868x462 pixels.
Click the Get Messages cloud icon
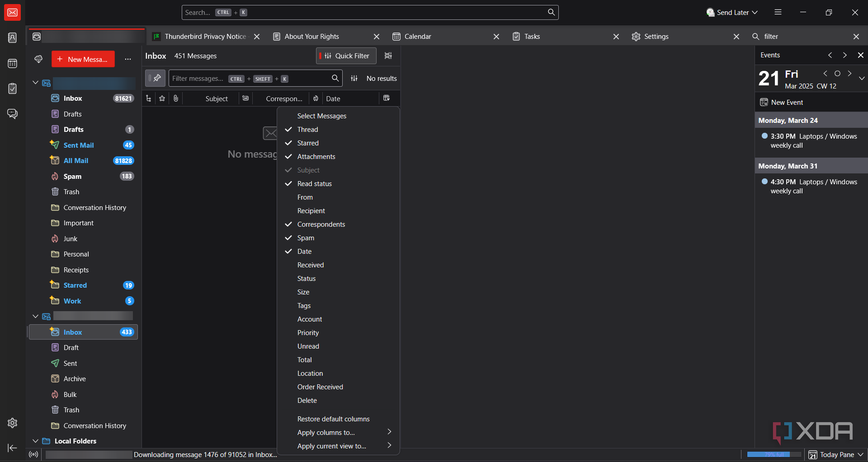click(38, 59)
